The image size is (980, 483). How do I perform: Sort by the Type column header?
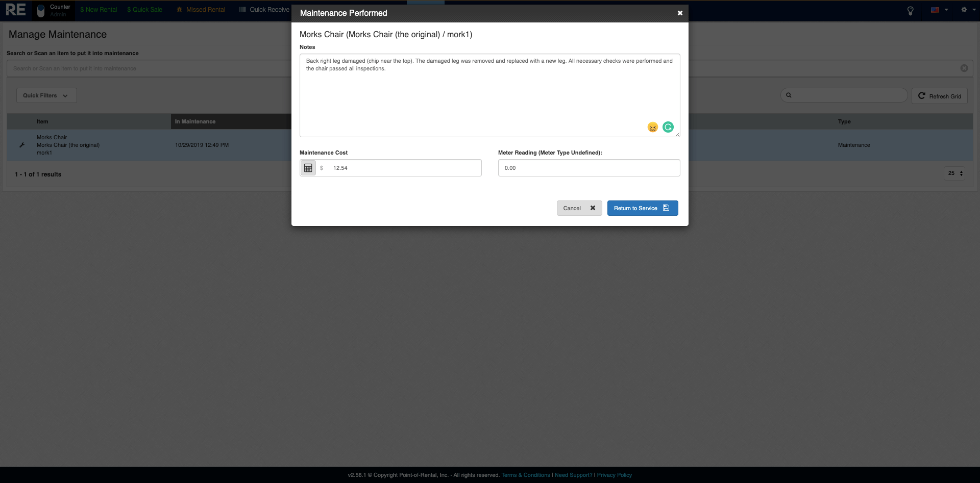(x=844, y=121)
